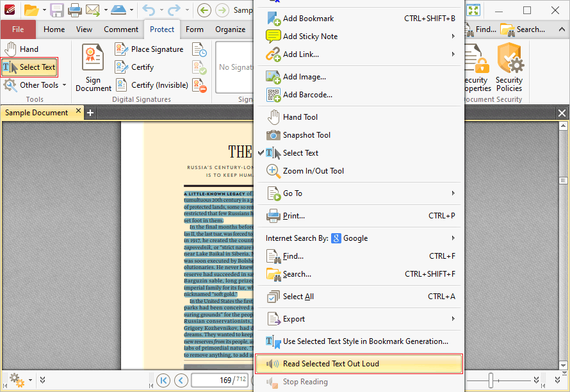This screenshot has height=392, width=570.
Task: Open Security Policies
Action: click(x=509, y=67)
